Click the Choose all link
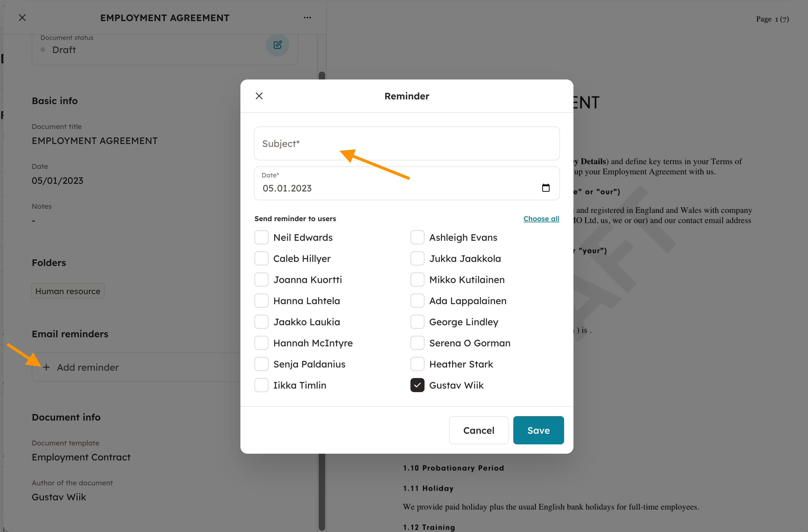Viewport: 808px width, 532px height. pos(541,219)
